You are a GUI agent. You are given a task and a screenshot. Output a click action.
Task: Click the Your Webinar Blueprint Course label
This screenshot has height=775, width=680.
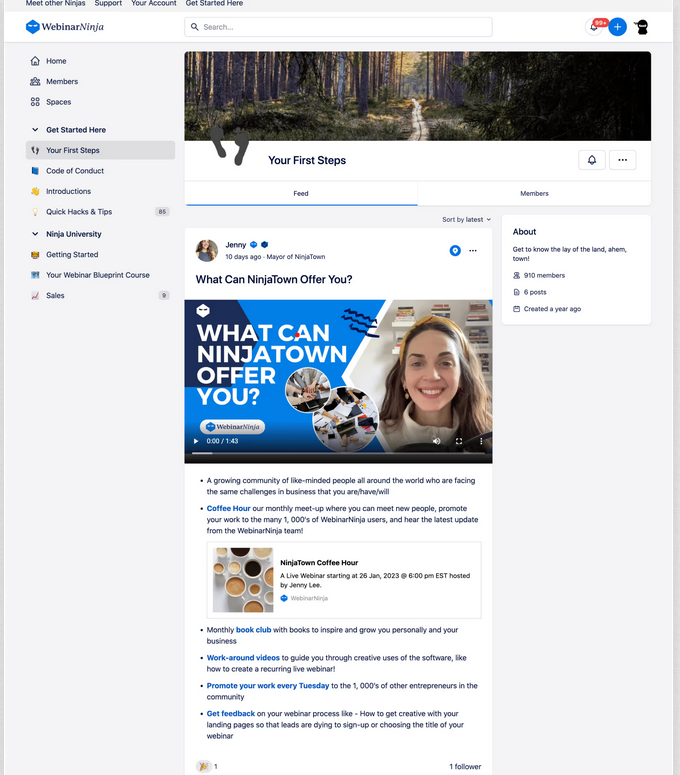tap(98, 275)
